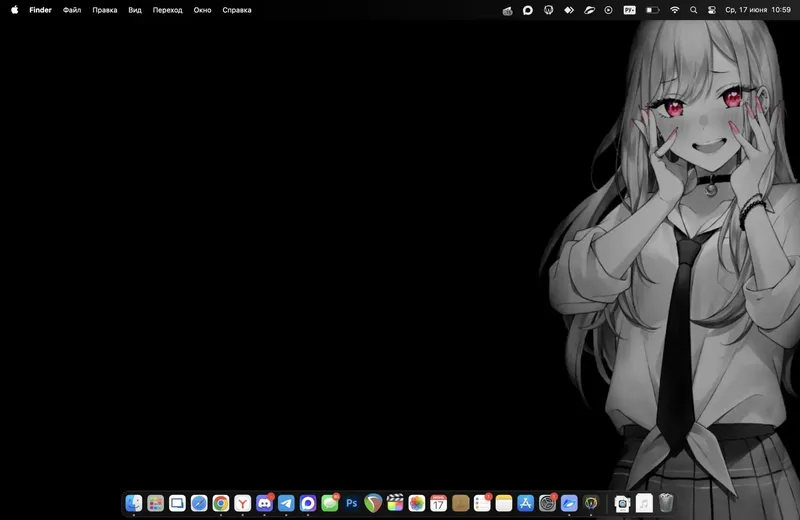Open the Apple menu
Viewport: 800px width, 520px height.
click(15, 10)
